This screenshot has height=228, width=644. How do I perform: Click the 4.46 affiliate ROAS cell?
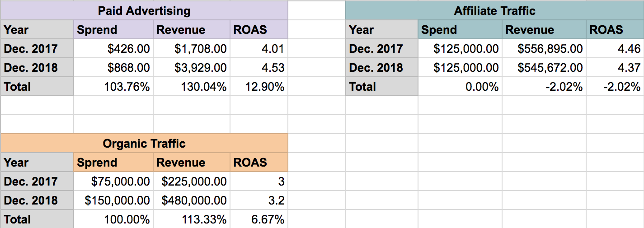(x=615, y=49)
